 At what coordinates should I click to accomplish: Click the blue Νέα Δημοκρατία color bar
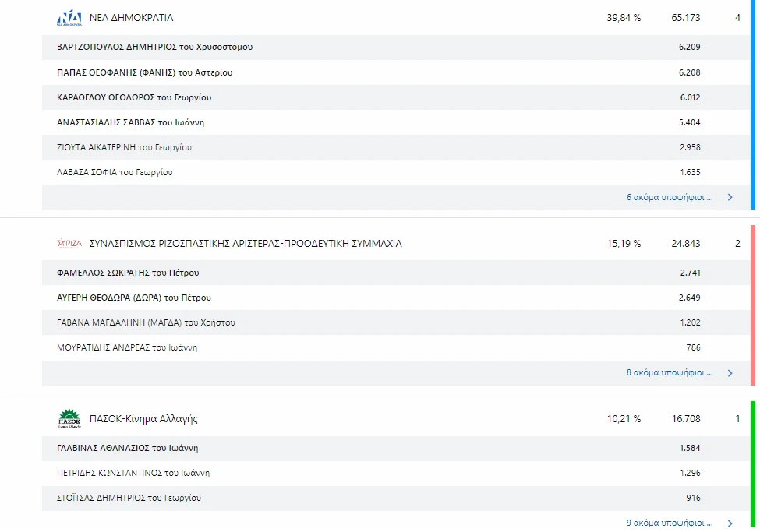pyautogui.click(x=752, y=105)
